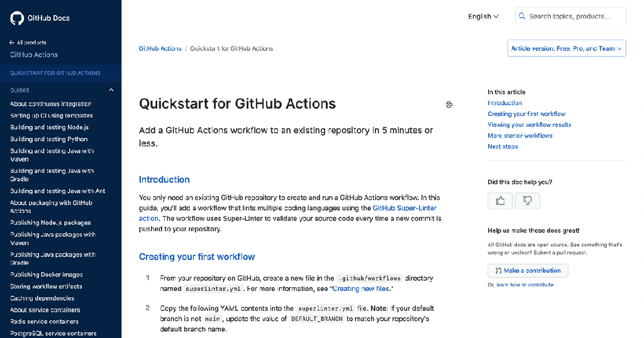This screenshot has height=338, width=644.
Task: Click GitHub Actions breadcrumb link
Action: 160,48
